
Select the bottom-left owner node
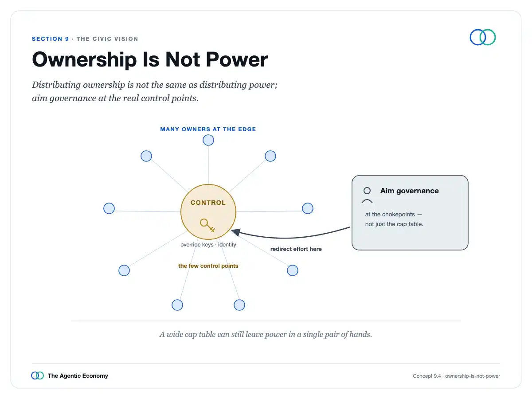point(177,305)
